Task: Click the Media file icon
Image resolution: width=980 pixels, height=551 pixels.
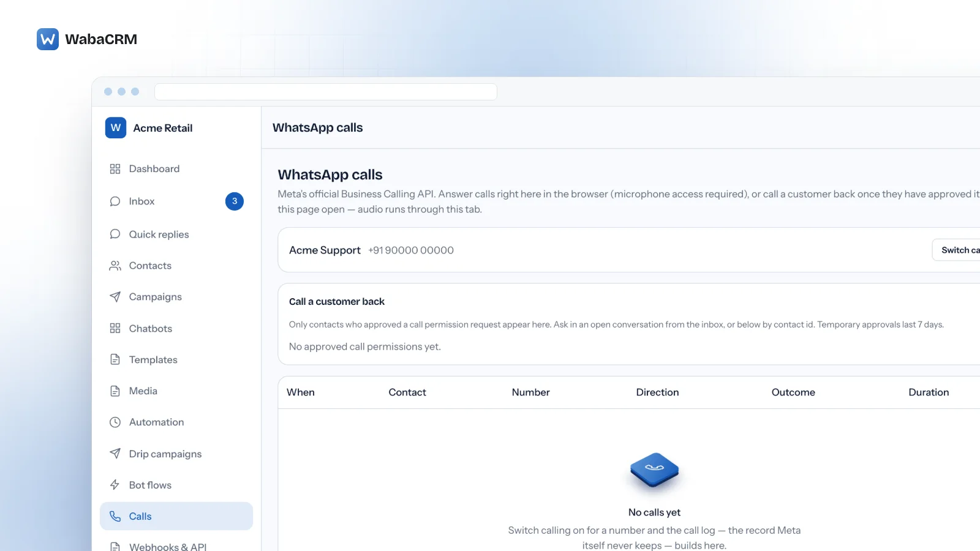Action: (x=115, y=391)
